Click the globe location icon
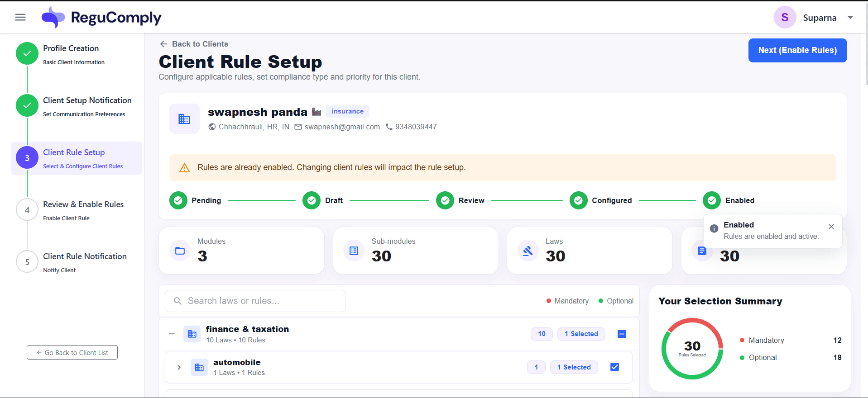The height and width of the screenshot is (398, 868). coord(212,127)
